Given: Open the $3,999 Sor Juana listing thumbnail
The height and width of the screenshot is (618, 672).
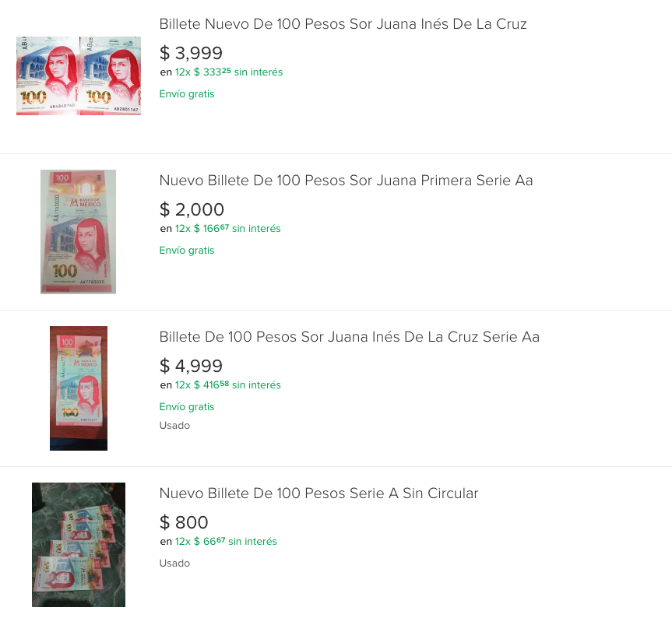Looking at the screenshot, I should tap(78, 75).
